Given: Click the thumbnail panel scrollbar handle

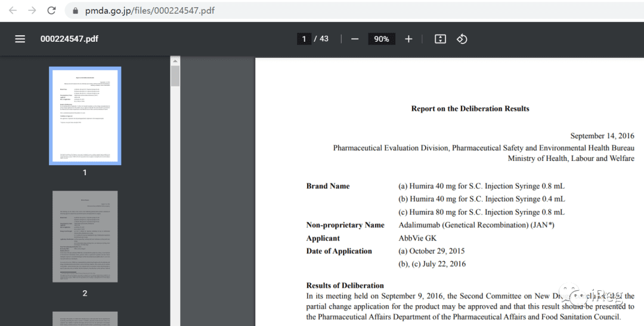Looking at the screenshot, I should tap(175, 76).
